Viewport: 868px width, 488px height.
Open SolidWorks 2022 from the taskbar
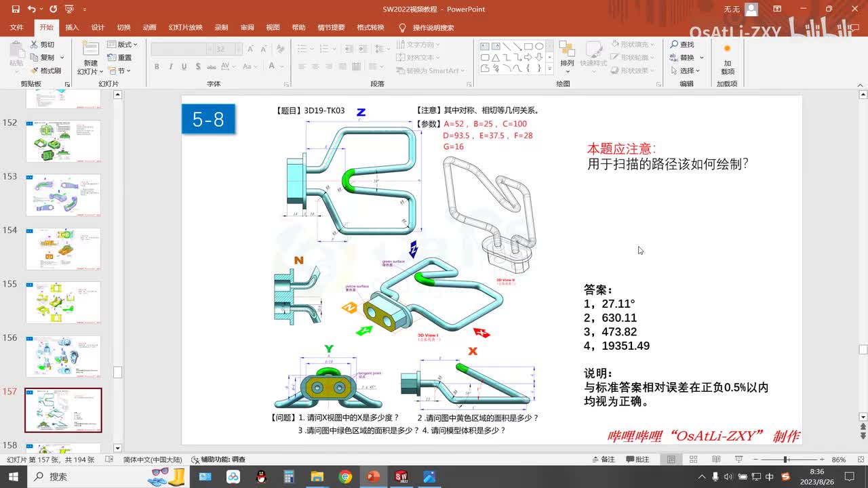coord(401,476)
